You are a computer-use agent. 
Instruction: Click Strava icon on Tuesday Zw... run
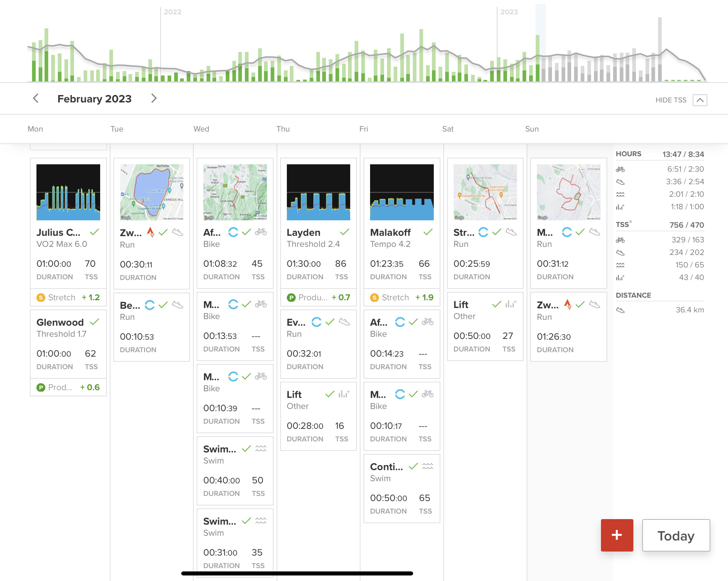tap(150, 232)
